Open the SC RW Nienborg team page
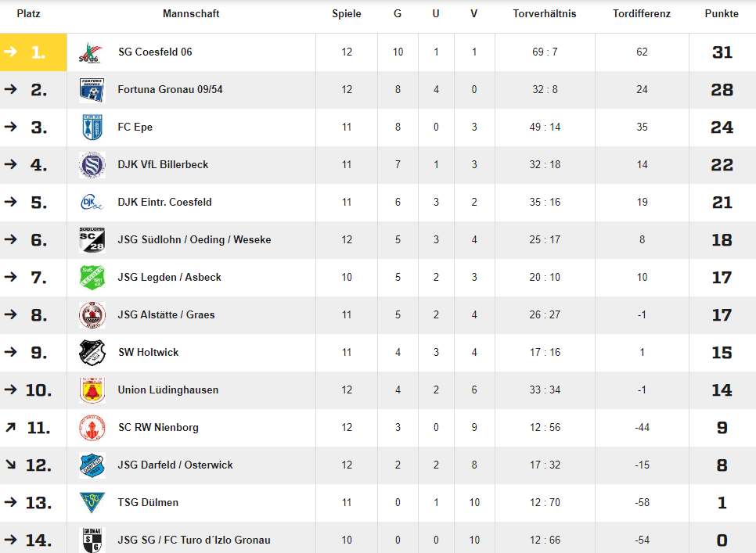Viewport: 756px width, 553px height. 158,427
